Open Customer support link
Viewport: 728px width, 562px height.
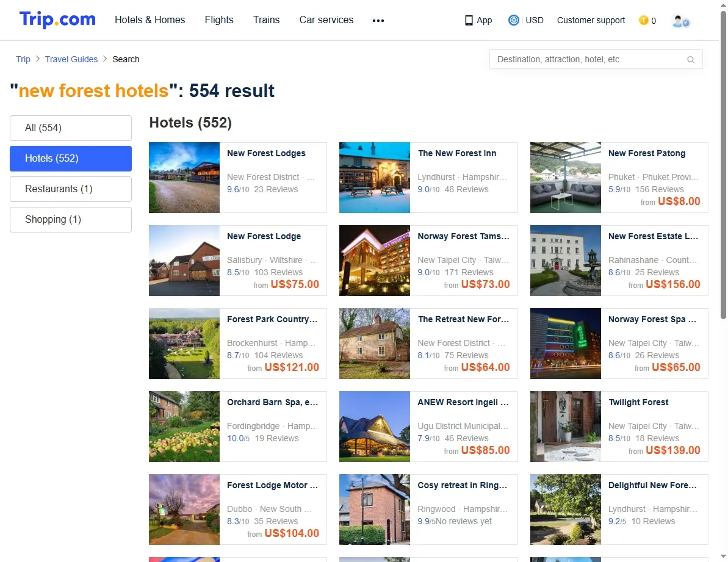[591, 20]
